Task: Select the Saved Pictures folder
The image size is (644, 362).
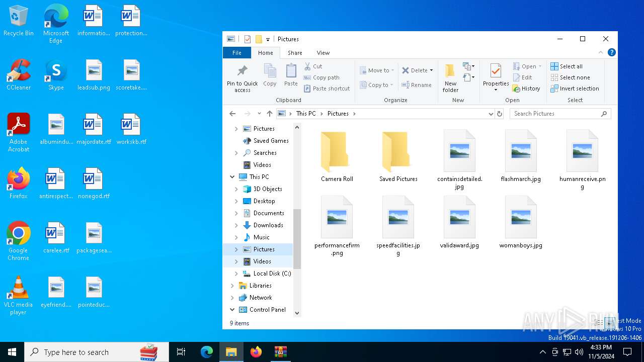Action: coord(398,156)
